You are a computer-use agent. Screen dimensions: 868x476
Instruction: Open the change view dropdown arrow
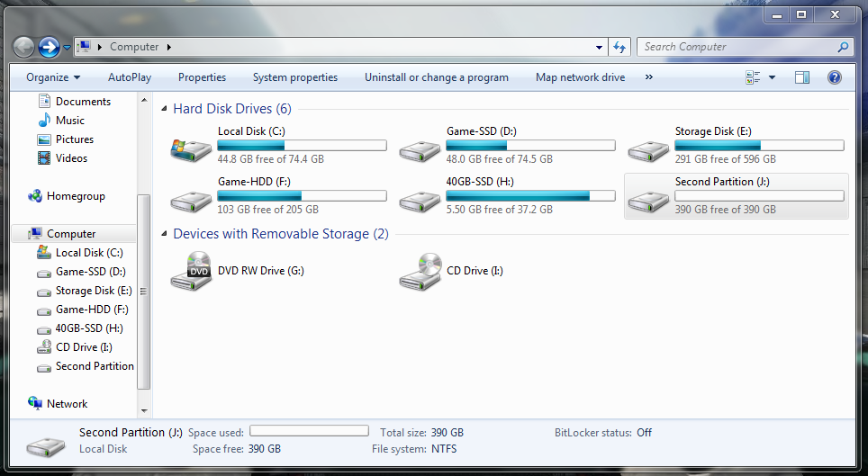(x=772, y=77)
